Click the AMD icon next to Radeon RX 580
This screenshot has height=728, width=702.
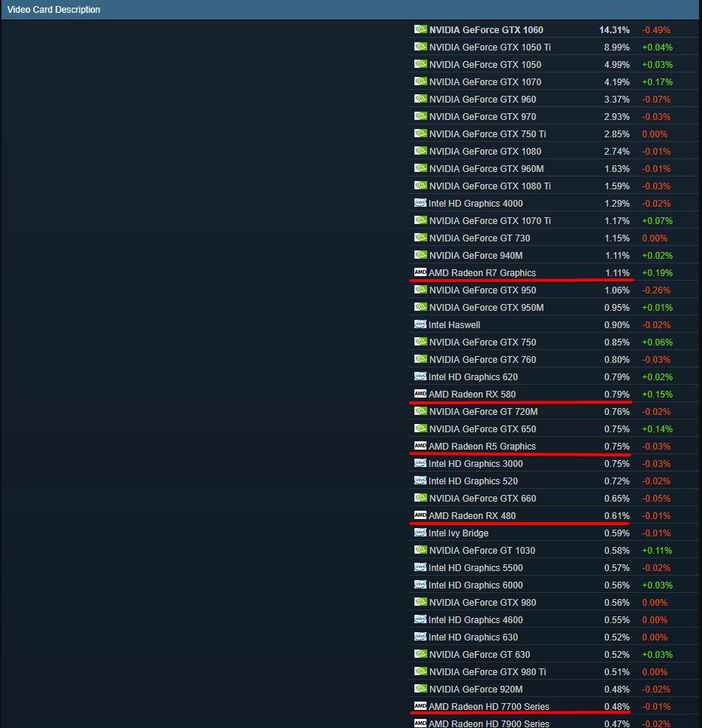click(420, 394)
